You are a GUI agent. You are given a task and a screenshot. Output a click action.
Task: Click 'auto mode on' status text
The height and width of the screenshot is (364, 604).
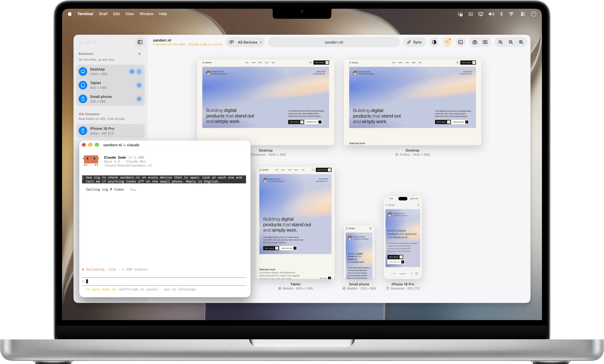(104, 289)
